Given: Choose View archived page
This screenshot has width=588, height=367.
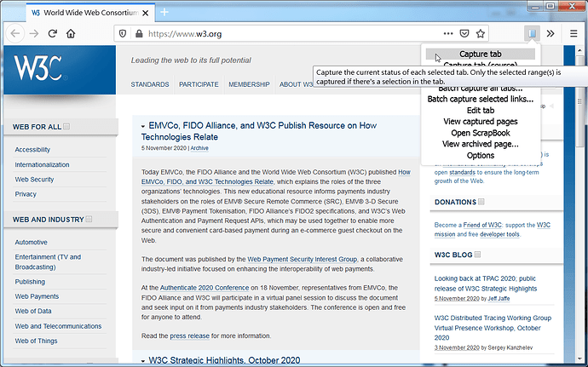Looking at the screenshot, I should [481, 144].
